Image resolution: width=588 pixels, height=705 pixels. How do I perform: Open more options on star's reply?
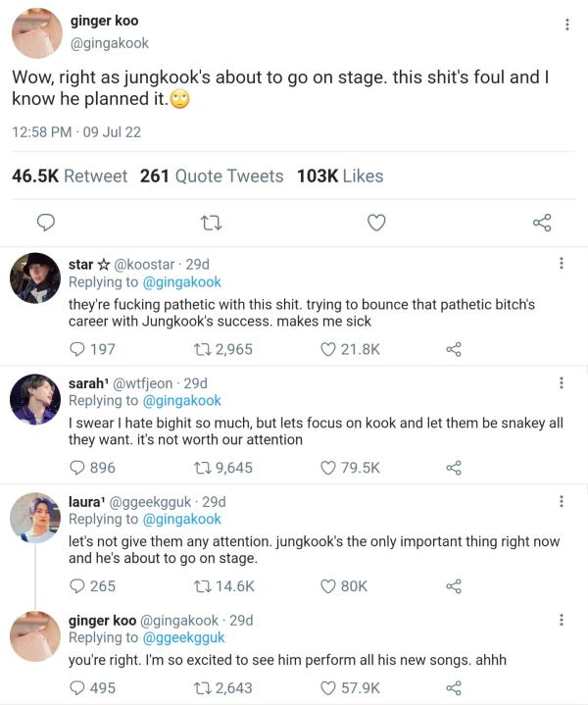(x=561, y=264)
